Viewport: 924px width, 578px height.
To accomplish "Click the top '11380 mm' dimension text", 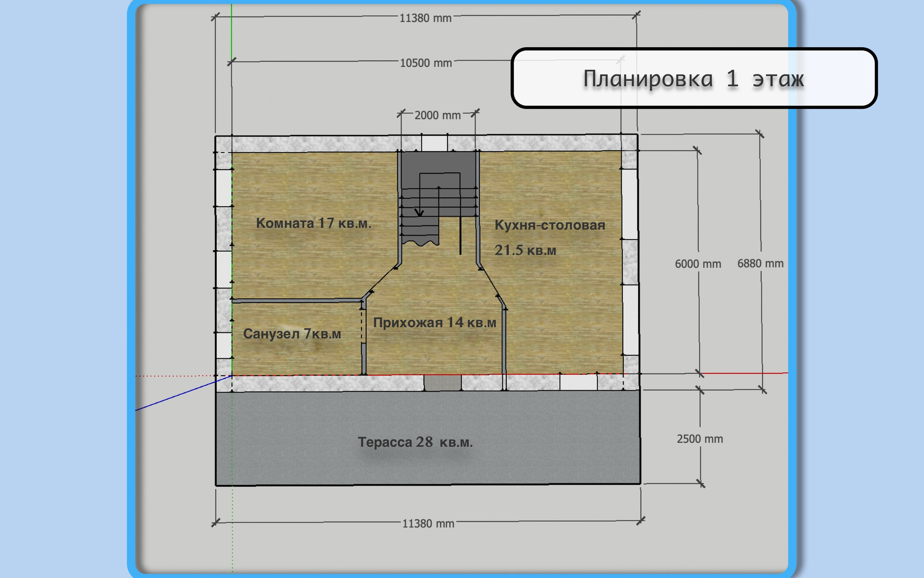I will click(425, 18).
